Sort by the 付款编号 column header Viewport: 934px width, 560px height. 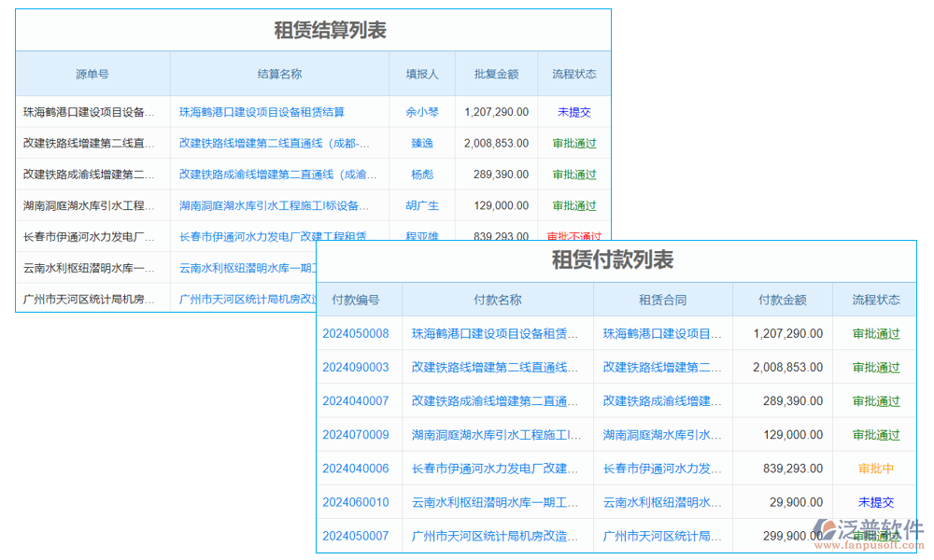pos(358,299)
